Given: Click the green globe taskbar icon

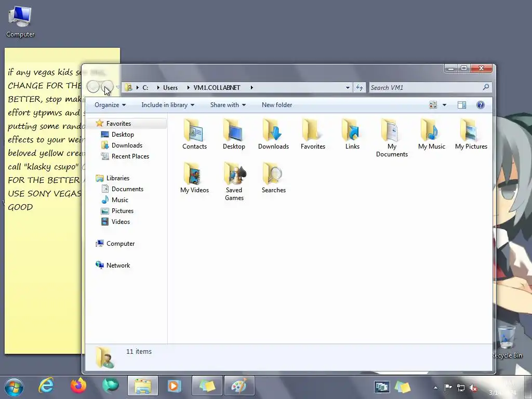Looking at the screenshot, I should tap(111, 386).
